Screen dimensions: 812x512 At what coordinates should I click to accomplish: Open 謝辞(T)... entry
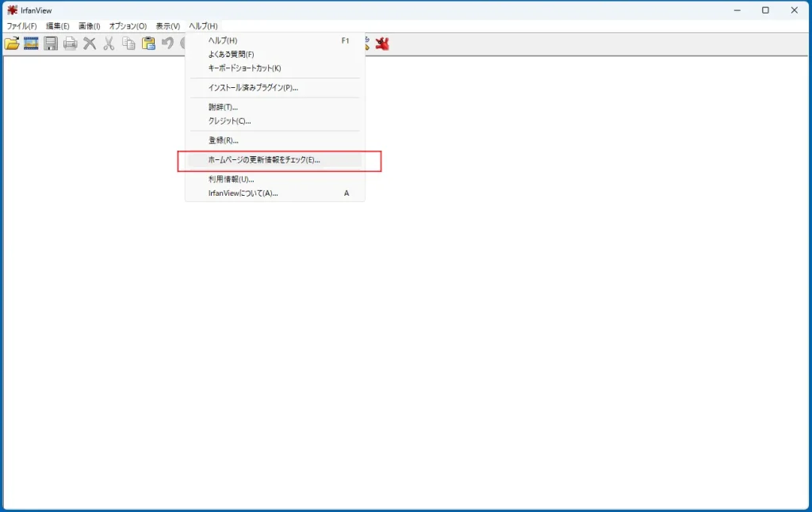click(x=275, y=107)
